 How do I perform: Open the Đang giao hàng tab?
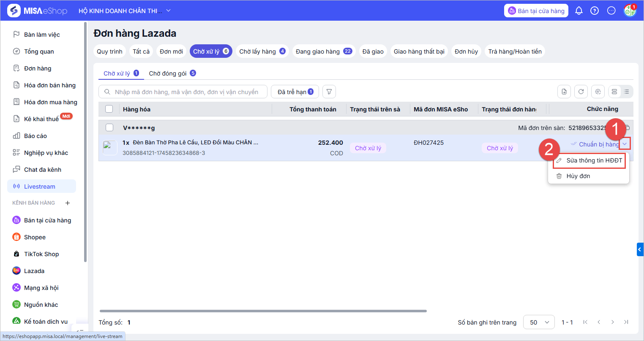(324, 51)
